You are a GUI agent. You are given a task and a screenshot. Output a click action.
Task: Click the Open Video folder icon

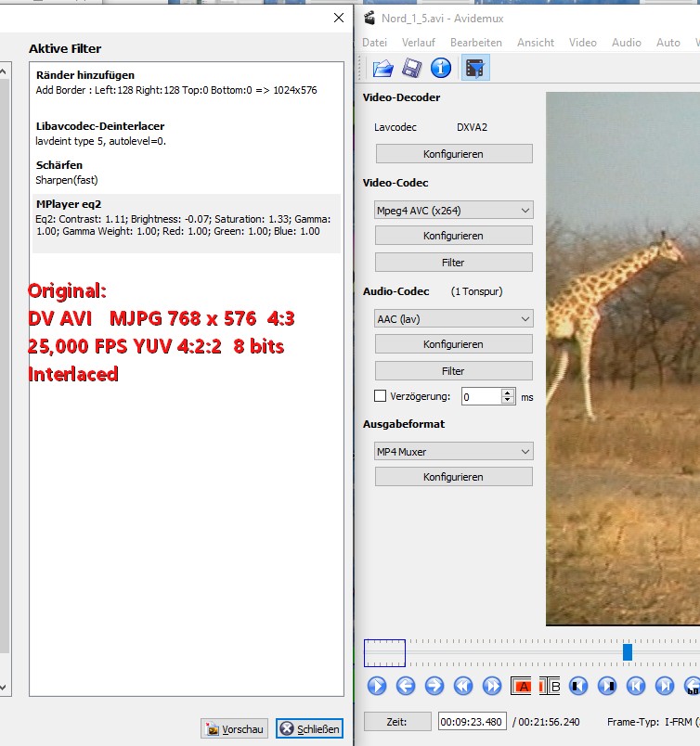382,68
